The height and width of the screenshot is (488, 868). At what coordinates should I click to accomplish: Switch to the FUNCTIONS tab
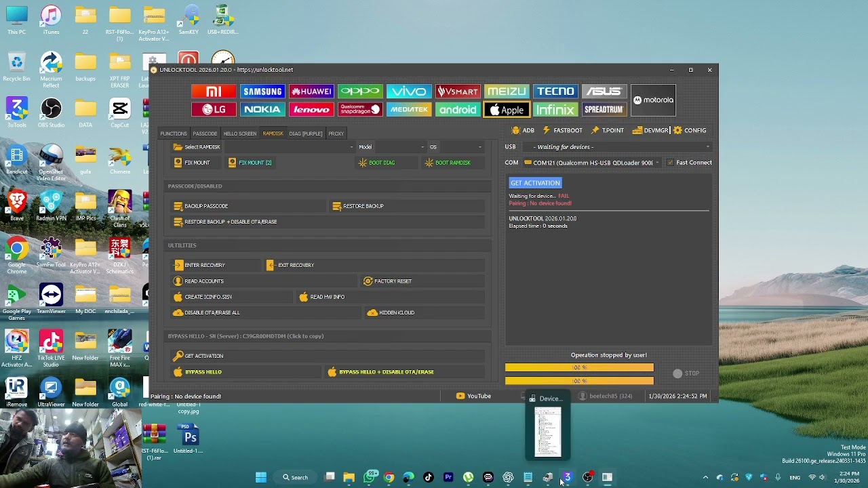(174, 134)
